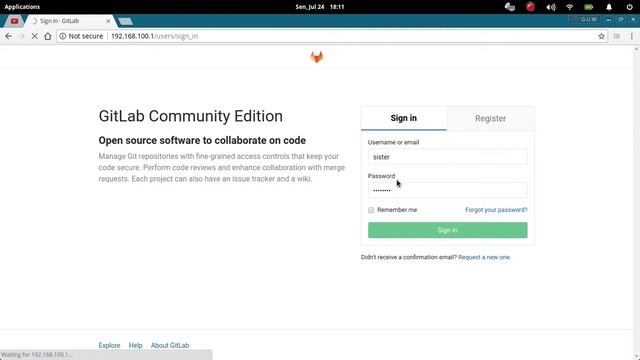Close the Sign in GitLab tab
The image size is (640, 360).
[x=108, y=21]
